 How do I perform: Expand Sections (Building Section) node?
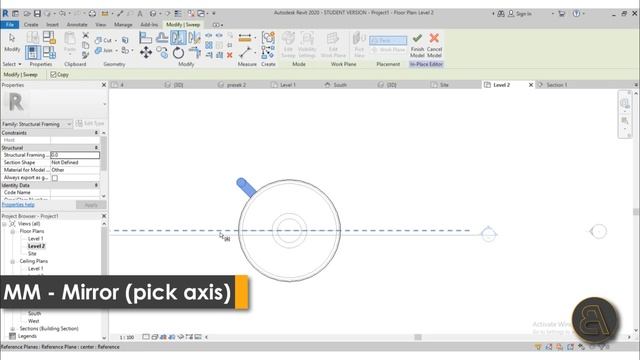coord(13,329)
